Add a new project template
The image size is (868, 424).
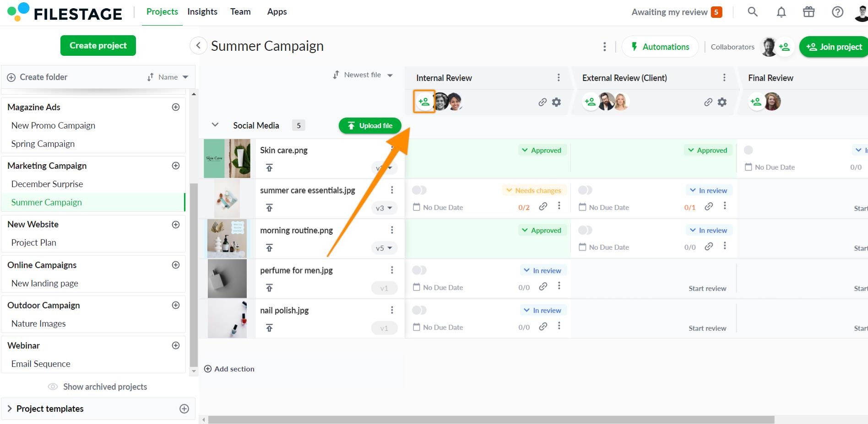coord(184,409)
